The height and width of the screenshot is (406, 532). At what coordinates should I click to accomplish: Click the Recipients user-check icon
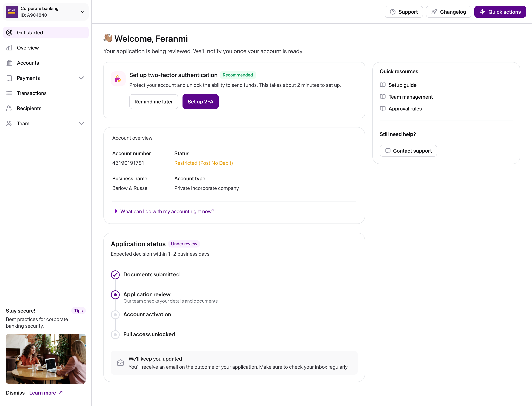[9, 108]
